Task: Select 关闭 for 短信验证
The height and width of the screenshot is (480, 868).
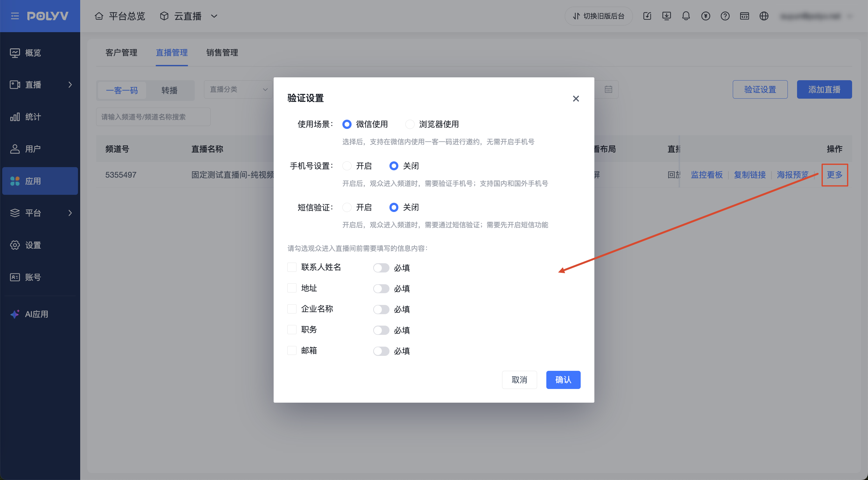Action: pos(394,207)
